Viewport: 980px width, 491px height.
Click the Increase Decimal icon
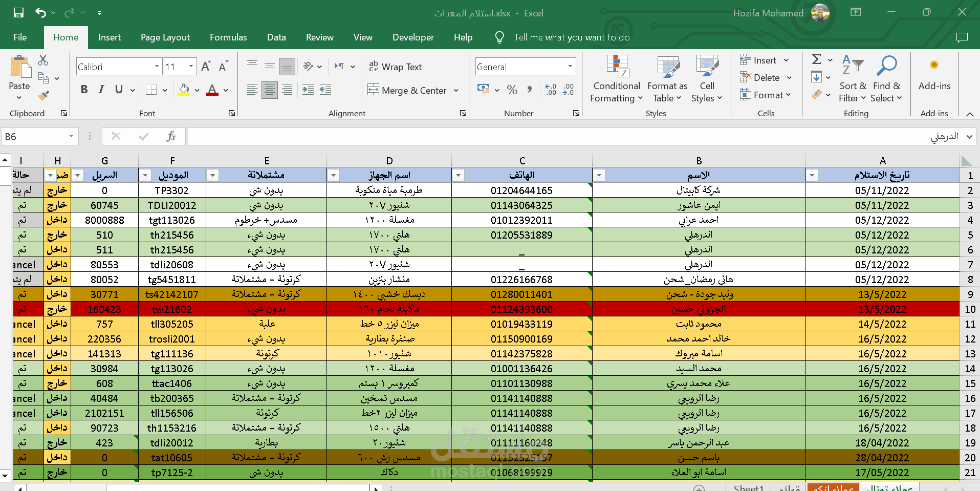tap(551, 90)
